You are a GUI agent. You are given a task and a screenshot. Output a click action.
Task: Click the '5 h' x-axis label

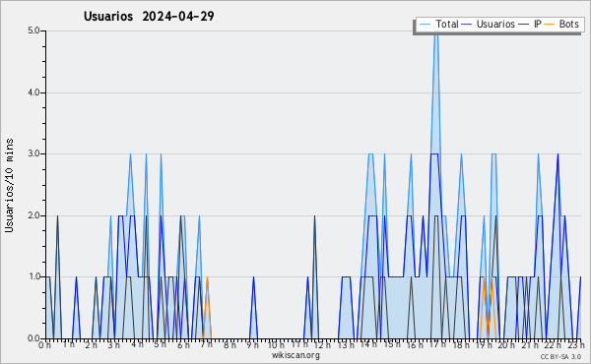(x=161, y=344)
